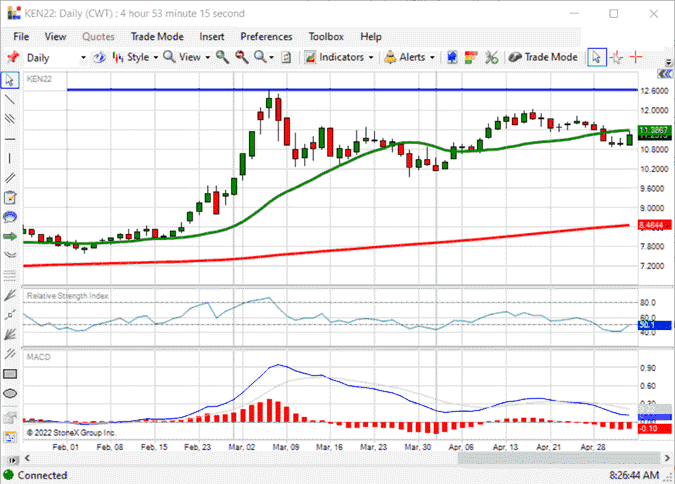
Task: Open the Alerts dropdown menu
Action: (x=409, y=57)
